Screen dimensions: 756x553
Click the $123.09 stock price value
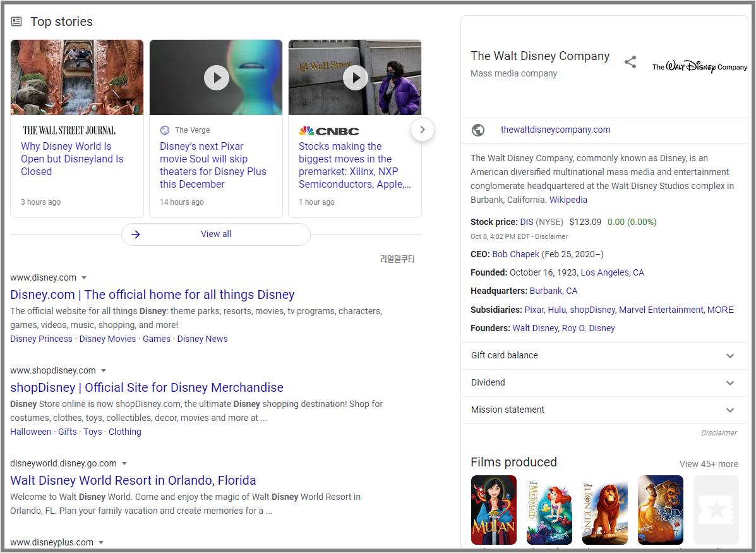(585, 222)
